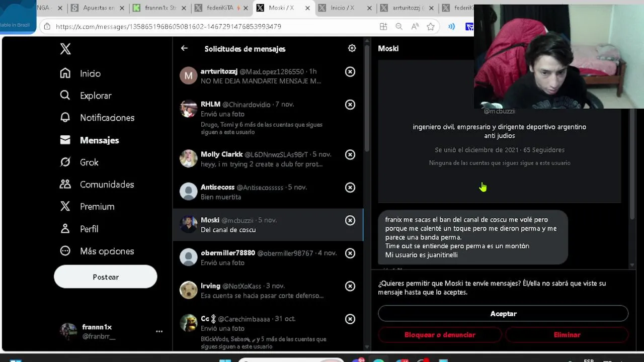644x362 pixels.
Task: Open account menu dots next to frannn1x
Action: point(159,331)
